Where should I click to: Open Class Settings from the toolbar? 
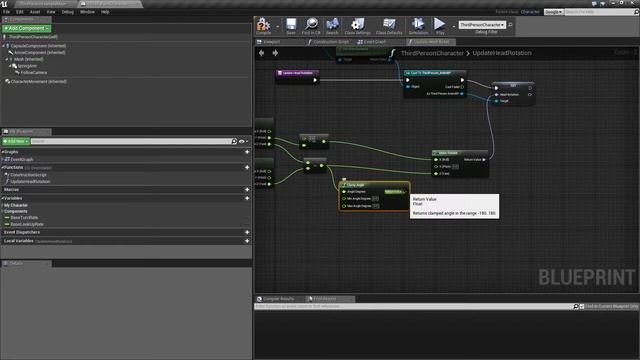click(x=358, y=26)
